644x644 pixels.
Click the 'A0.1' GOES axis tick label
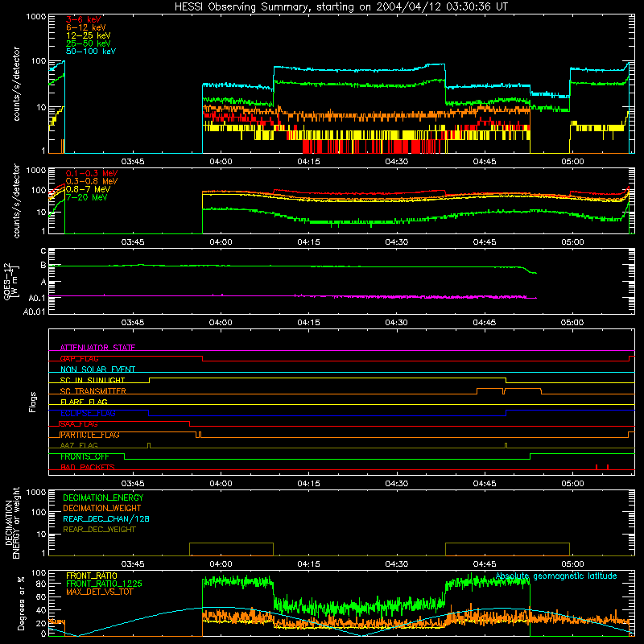point(37,298)
